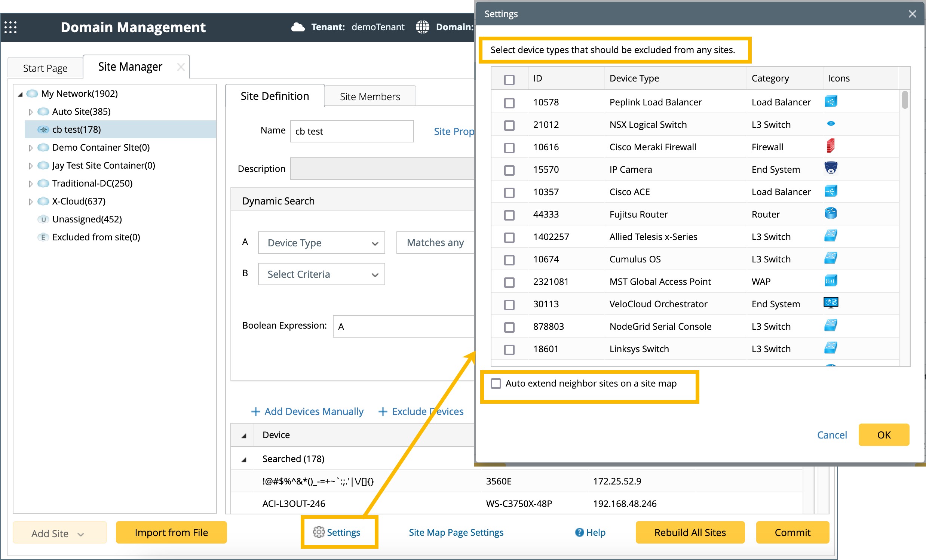Click the Name field containing cb test

coord(352,131)
